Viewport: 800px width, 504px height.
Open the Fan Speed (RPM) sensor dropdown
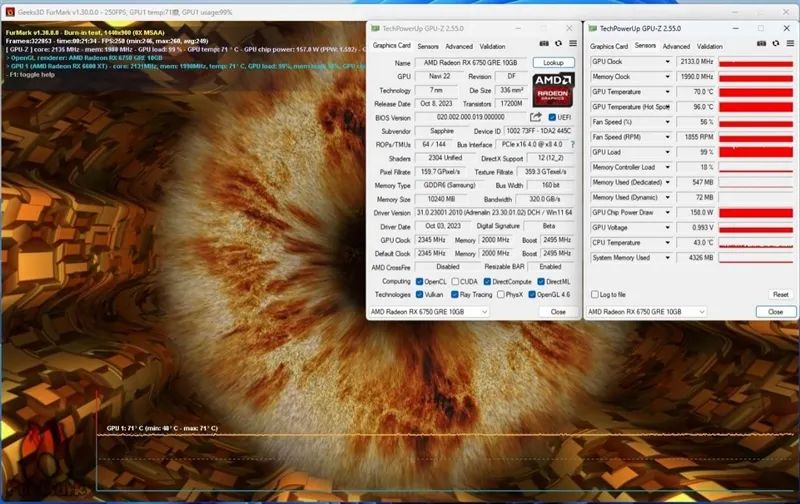click(x=667, y=137)
